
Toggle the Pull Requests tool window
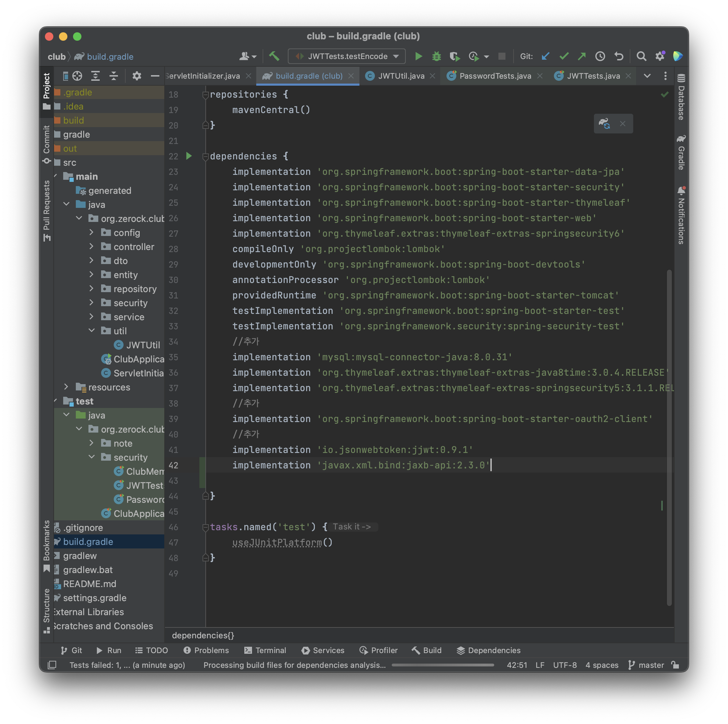tap(46, 211)
